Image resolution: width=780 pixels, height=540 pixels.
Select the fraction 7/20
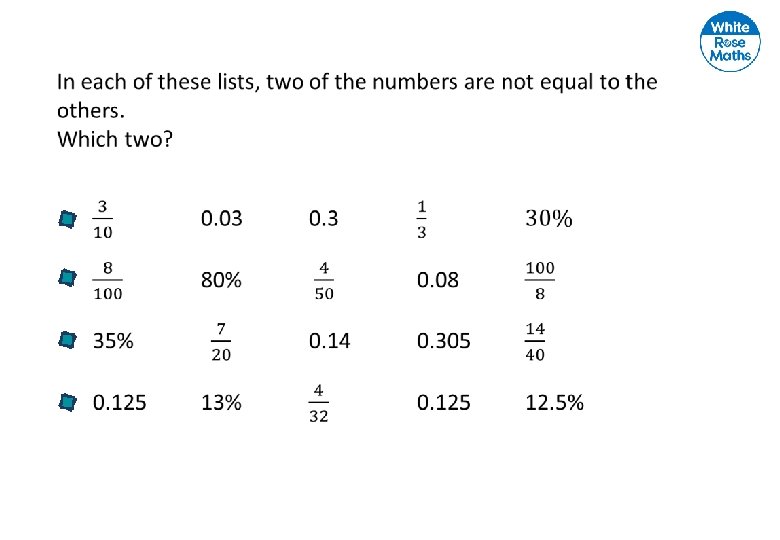(x=221, y=342)
